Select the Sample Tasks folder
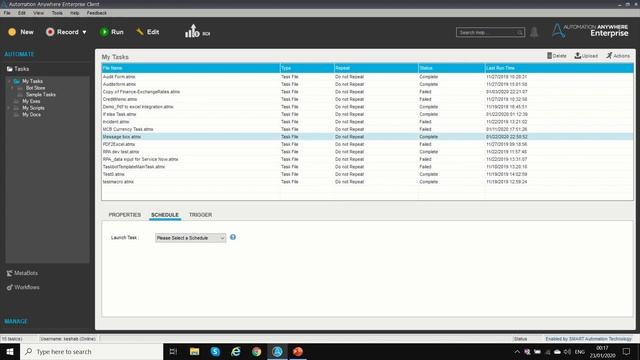Viewport: 640px width, 360px height. [x=40, y=95]
